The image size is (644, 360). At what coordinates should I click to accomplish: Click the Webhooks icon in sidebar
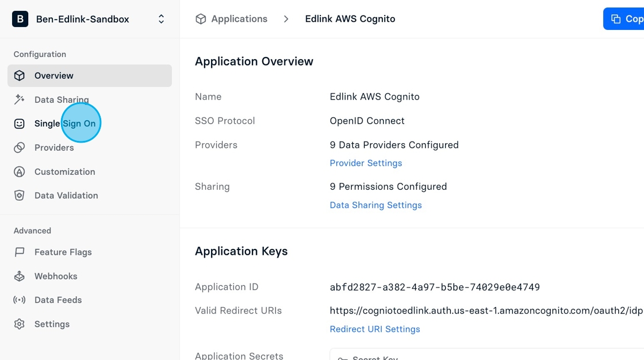click(20, 276)
